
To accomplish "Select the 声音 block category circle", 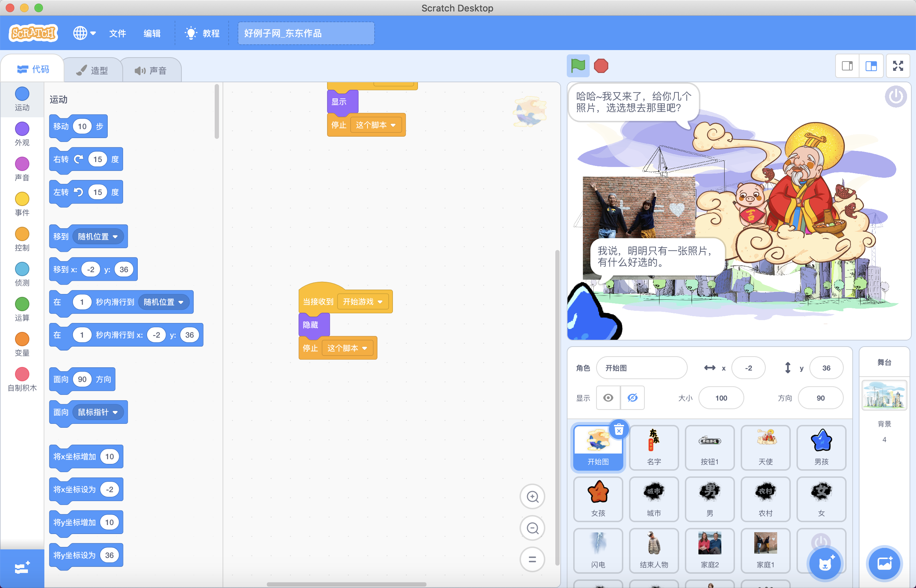I will coord(22,164).
